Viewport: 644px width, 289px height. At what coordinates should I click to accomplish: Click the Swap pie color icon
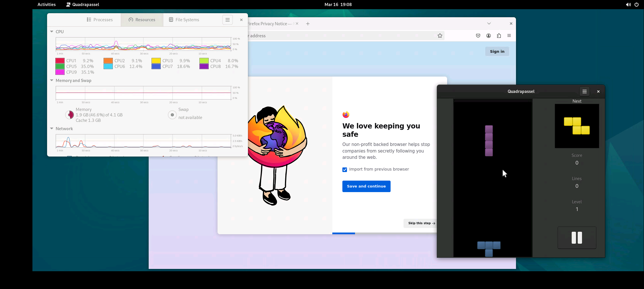coord(172,115)
